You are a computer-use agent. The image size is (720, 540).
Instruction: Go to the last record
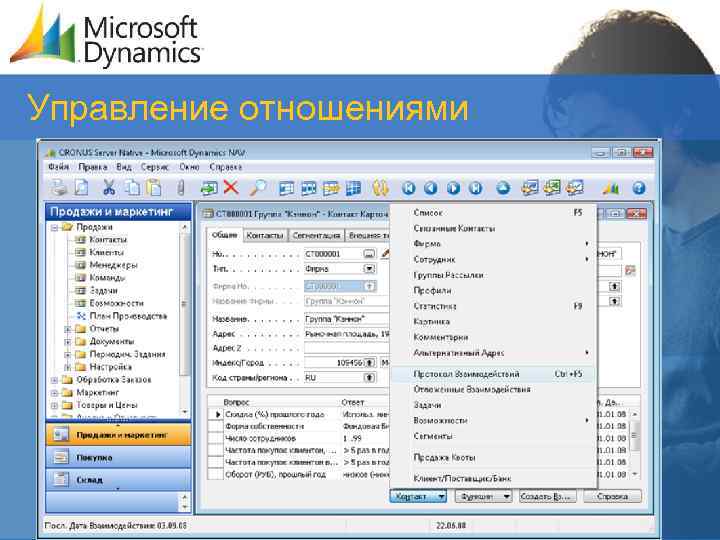pos(476,188)
